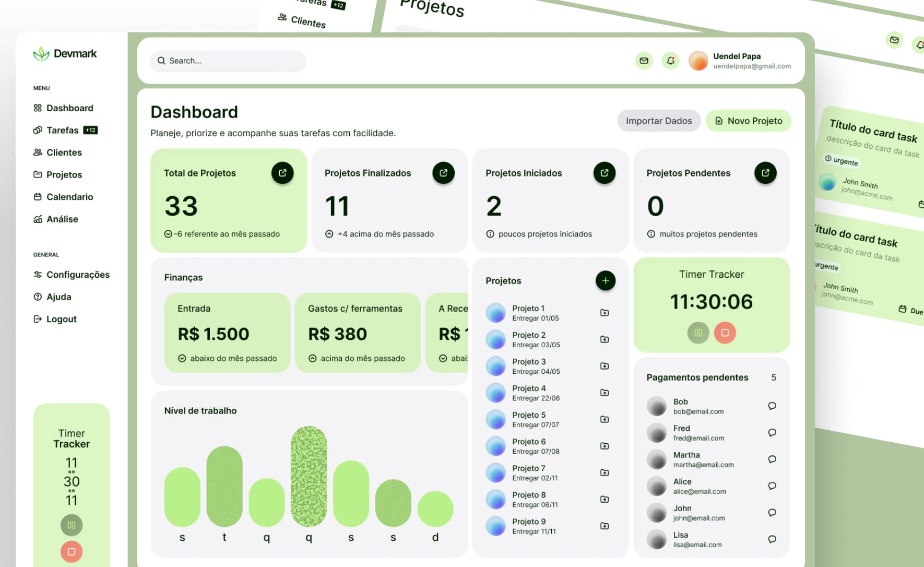Add a project with the plus button
924x567 pixels.
pos(606,280)
